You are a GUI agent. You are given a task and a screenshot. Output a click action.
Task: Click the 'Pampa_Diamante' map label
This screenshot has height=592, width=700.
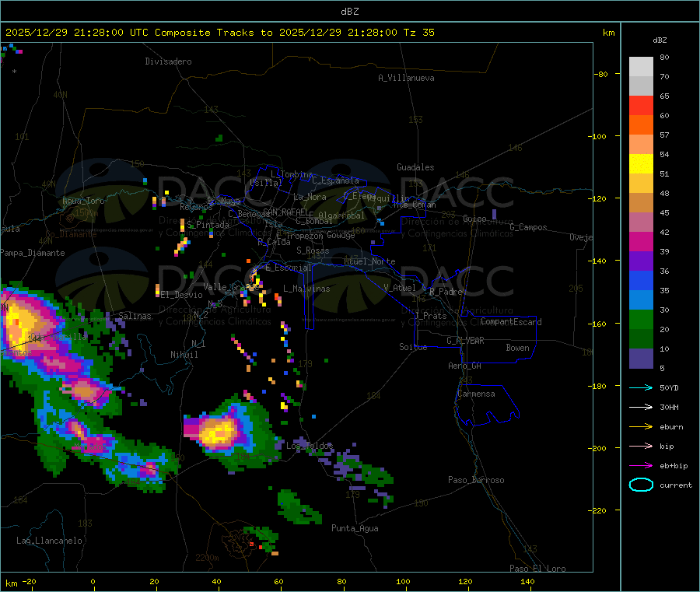pos(33,253)
